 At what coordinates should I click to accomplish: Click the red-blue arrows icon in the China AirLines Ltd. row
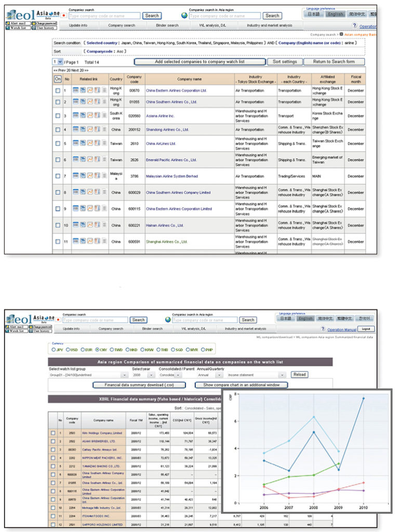(x=97, y=143)
